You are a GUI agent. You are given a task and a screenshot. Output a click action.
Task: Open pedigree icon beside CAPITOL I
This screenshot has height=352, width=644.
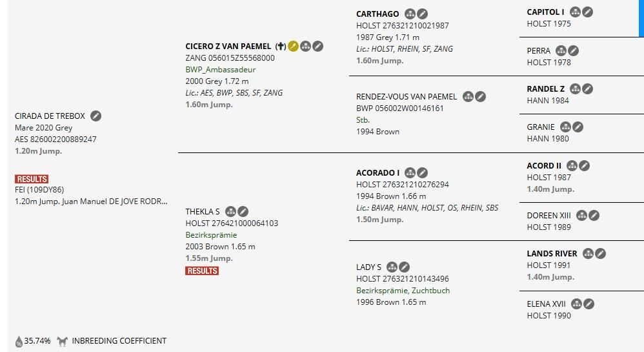click(575, 12)
